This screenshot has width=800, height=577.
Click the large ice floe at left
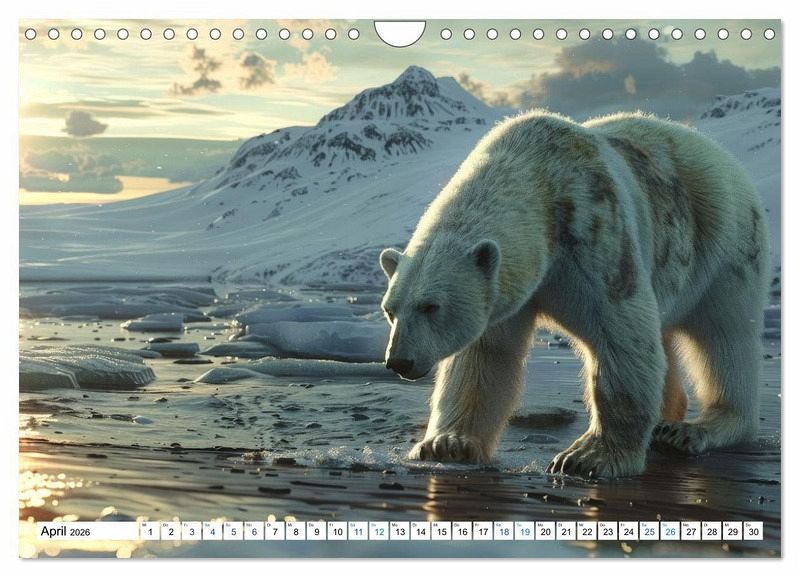pos(85,368)
